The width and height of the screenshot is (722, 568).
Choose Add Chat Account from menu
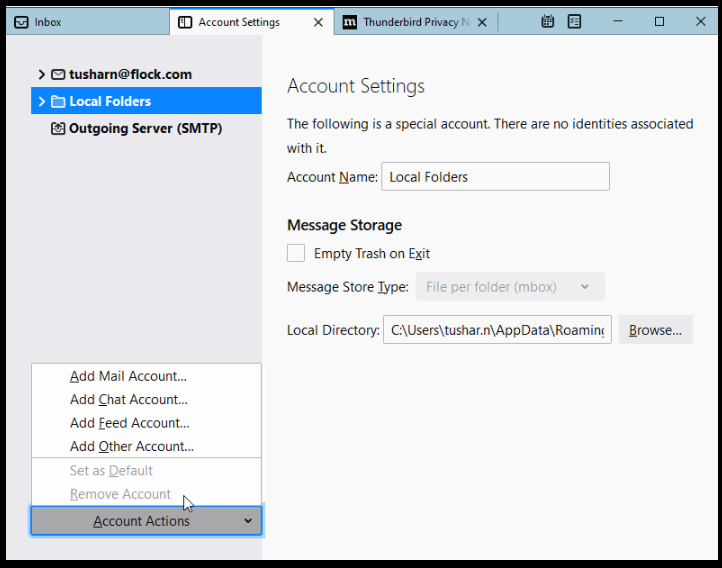(146, 400)
